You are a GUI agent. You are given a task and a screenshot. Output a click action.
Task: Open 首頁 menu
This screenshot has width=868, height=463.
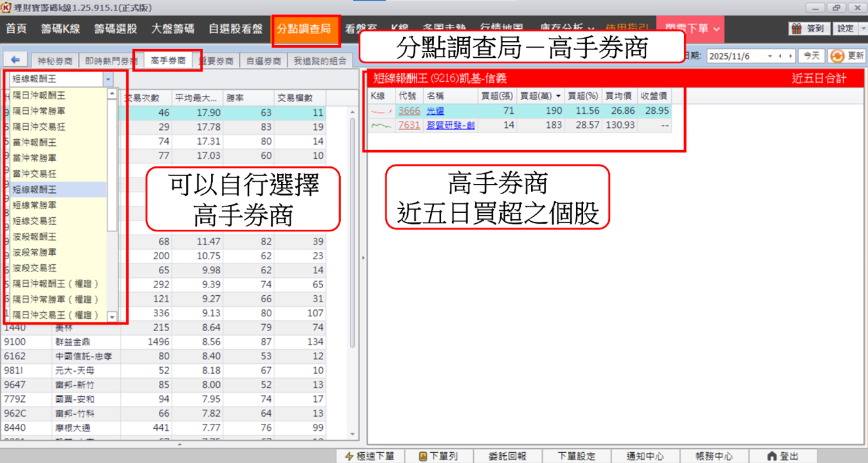tap(17, 29)
